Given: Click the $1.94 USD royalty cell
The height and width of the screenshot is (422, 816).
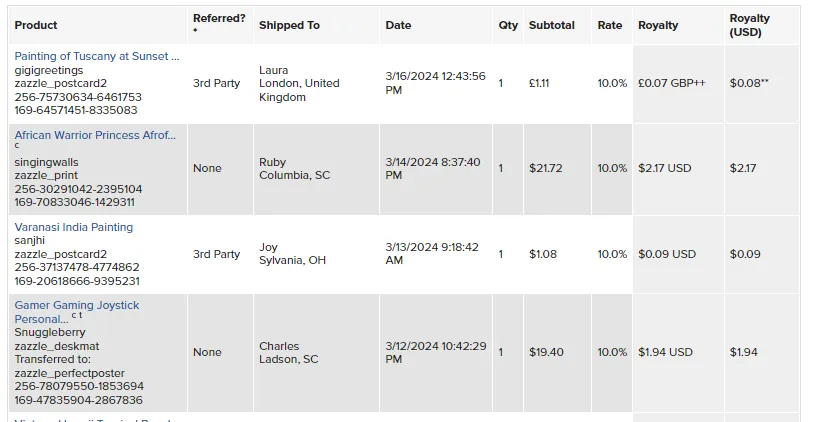Looking at the screenshot, I should [665, 352].
